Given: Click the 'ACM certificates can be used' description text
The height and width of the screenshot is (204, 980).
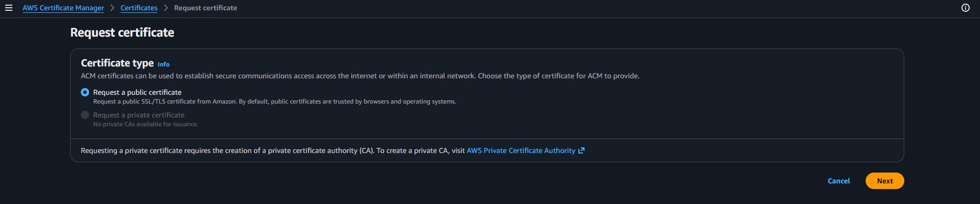Looking at the screenshot, I should (360, 76).
